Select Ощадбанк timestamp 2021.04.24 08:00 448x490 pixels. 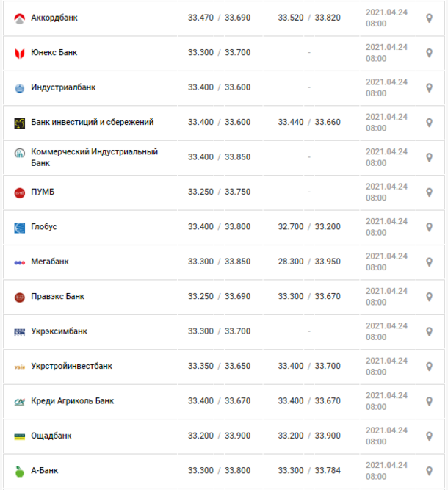[387, 436]
